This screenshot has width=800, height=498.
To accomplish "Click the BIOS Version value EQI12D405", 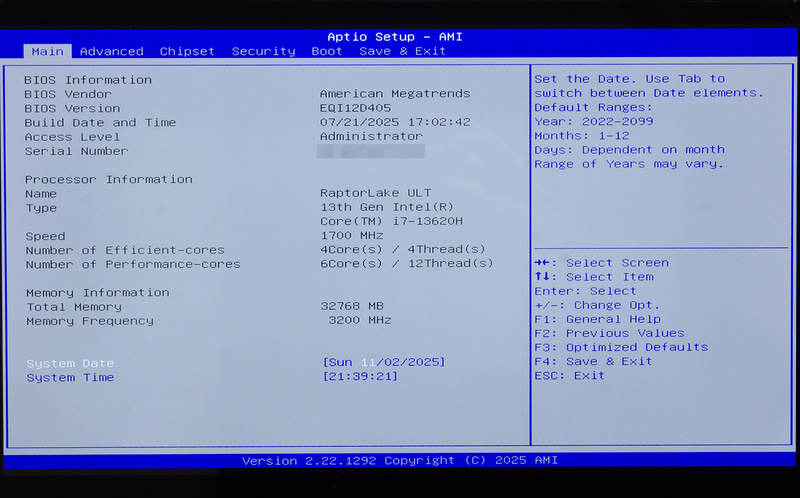I will point(356,108).
